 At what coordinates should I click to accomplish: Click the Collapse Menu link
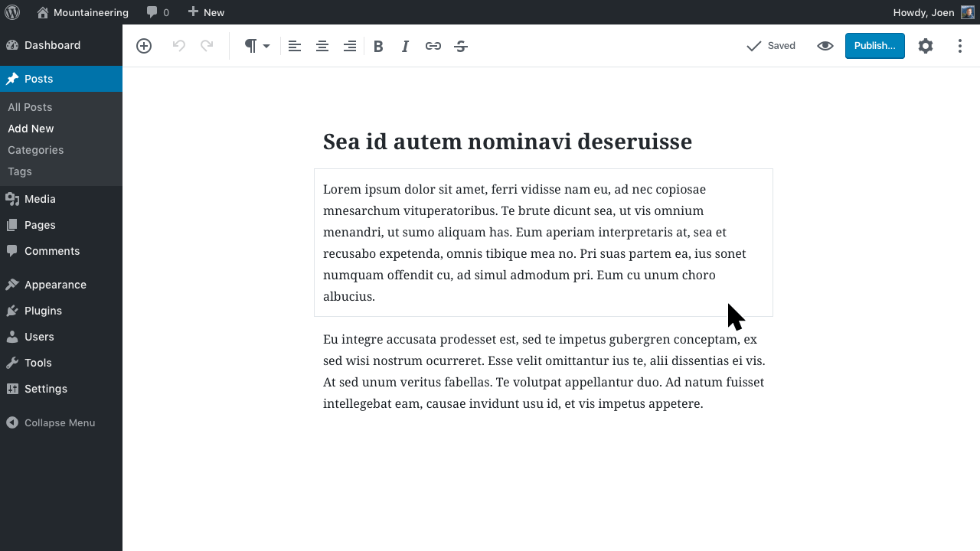pyautogui.click(x=59, y=422)
